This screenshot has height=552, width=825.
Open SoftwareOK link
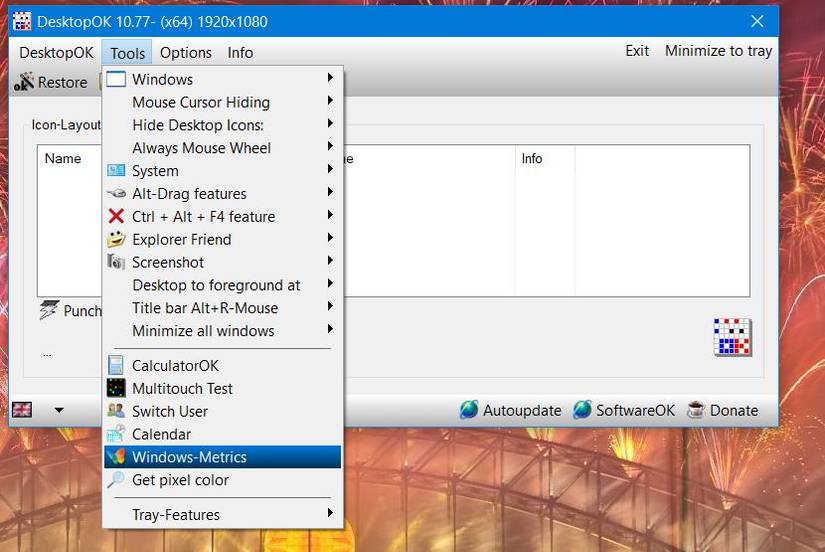click(x=635, y=410)
